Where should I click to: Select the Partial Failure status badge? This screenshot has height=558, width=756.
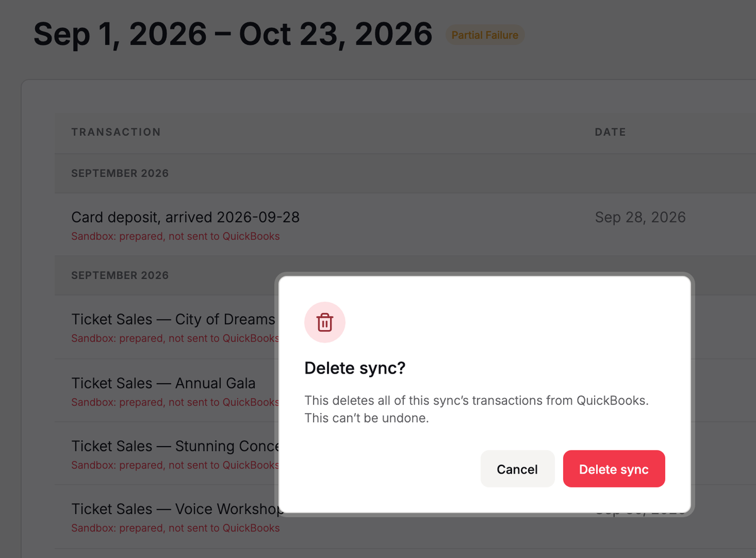(x=484, y=35)
